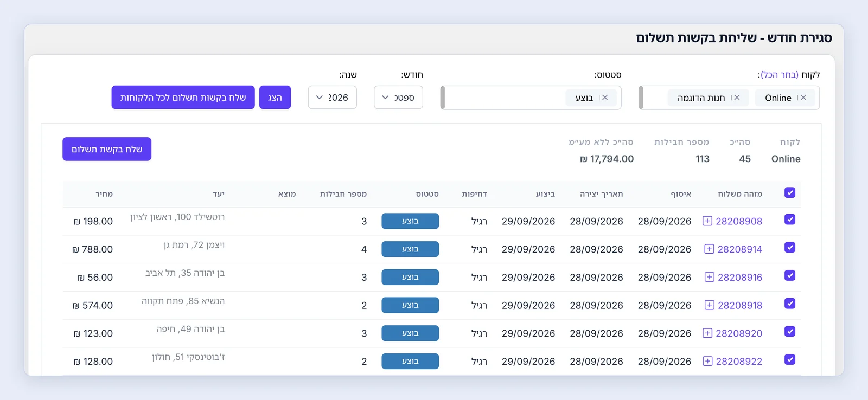The height and width of the screenshot is (400, 868).
Task: Expand details of shipment 28208920
Action: tap(707, 333)
